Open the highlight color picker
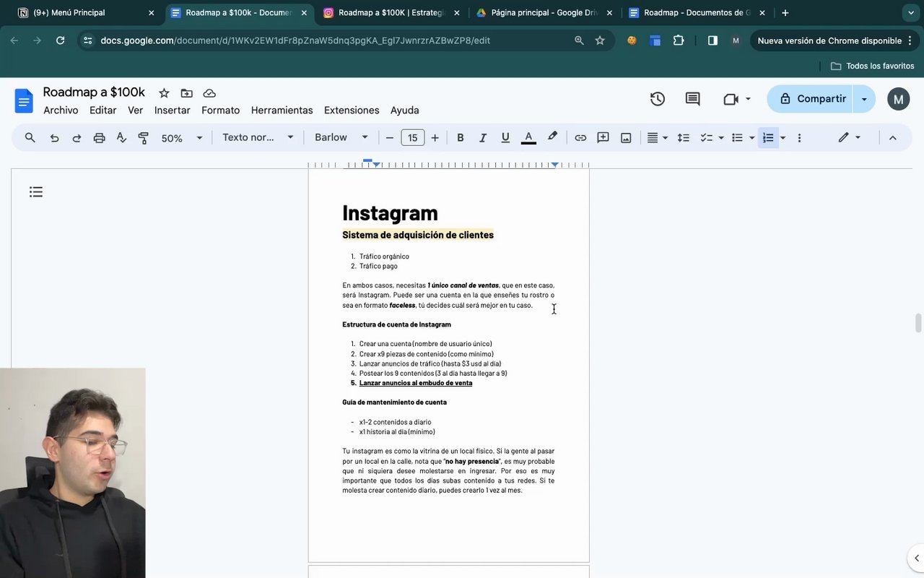 (x=552, y=137)
